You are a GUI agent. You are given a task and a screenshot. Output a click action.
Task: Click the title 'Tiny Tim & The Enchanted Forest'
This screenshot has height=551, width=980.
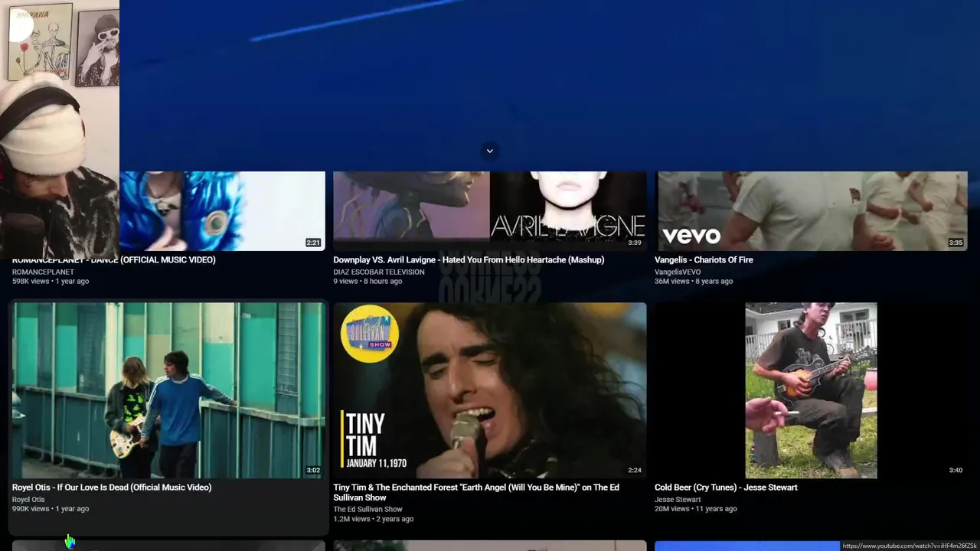[x=476, y=492]
